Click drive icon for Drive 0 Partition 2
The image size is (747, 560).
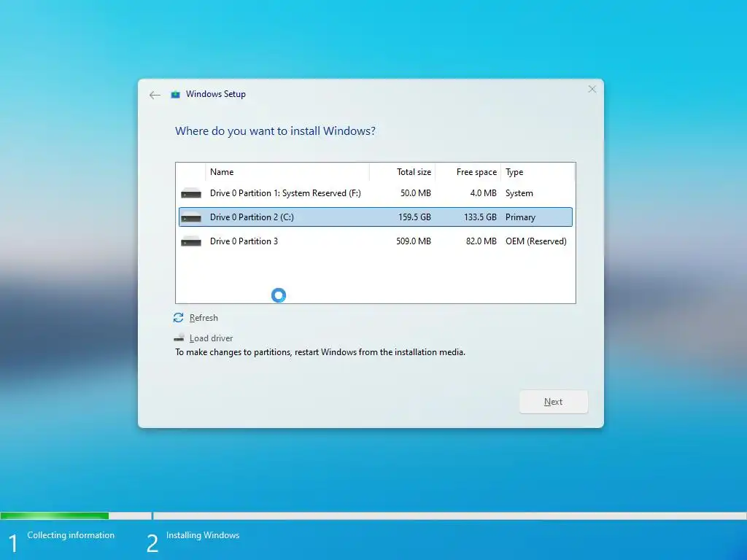(x=191, y=217)
